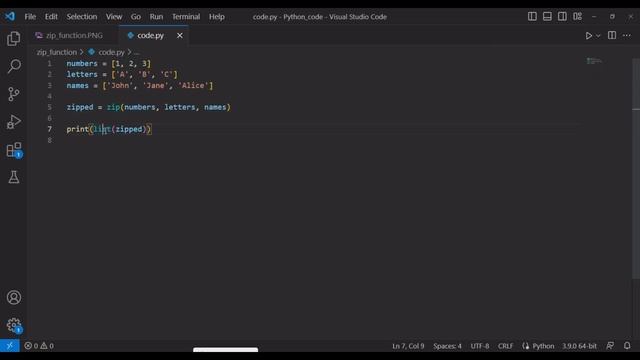Click the VS Code logo icon
Screen dimensions: 640x360
tap(10, 16)
